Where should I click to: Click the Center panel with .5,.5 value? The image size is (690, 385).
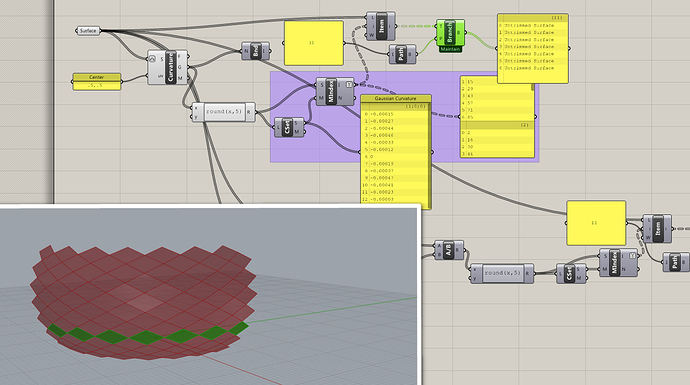point(96,82)
